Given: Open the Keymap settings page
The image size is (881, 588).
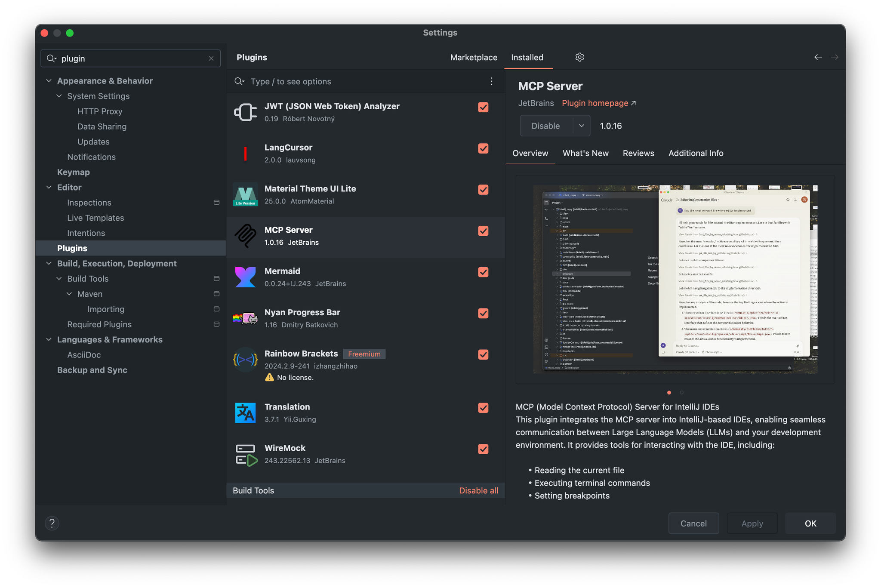Looking at the screenshot, I should pyautogui.click(x=74, y=172).
